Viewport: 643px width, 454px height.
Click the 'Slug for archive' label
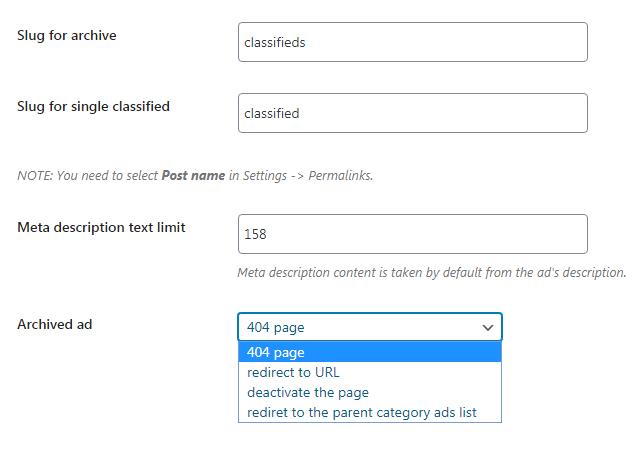(x=67, y=36)
